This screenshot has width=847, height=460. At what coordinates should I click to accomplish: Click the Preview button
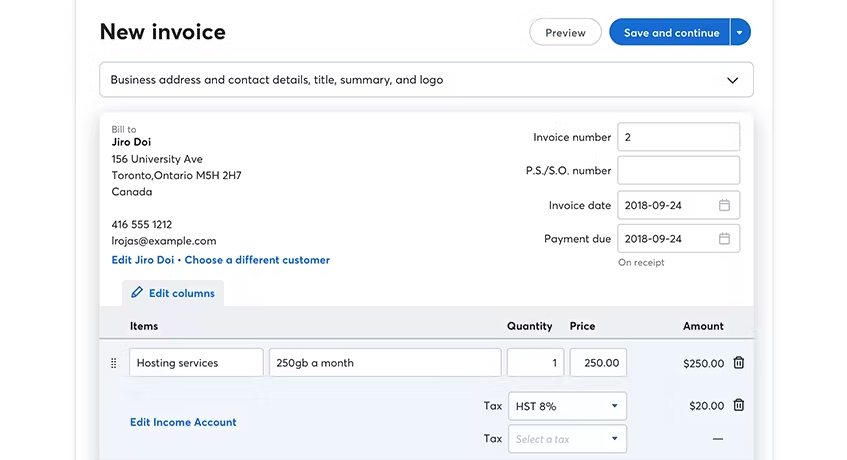(565, 32)
